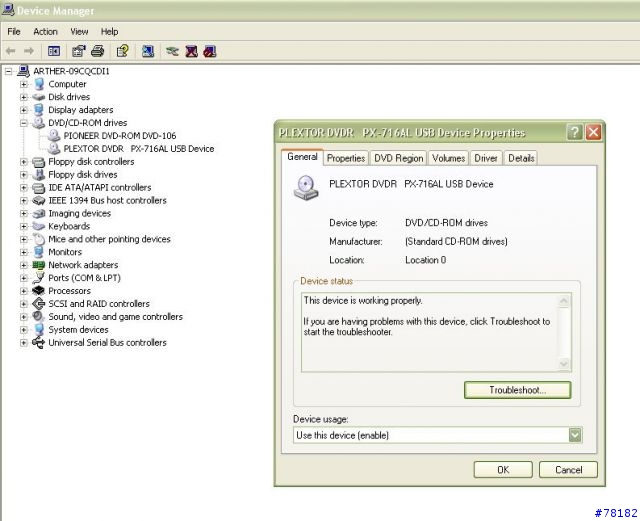Select the General tab
Screen dimensions: 640x521
[302, 157]
